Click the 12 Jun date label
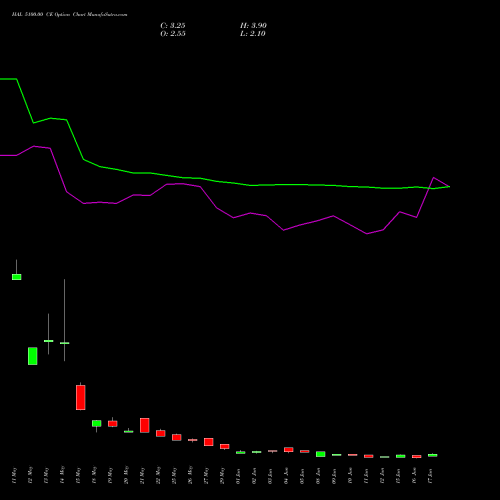Image resolution: width=500 pixels, height=500 pixels. click(x=382, y=476)
